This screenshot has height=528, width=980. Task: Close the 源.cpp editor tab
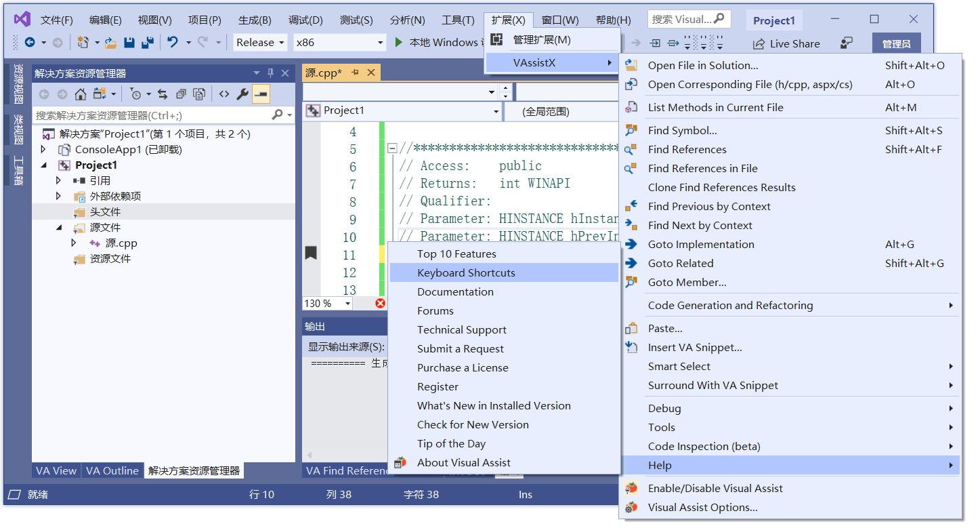coord(370,73)
